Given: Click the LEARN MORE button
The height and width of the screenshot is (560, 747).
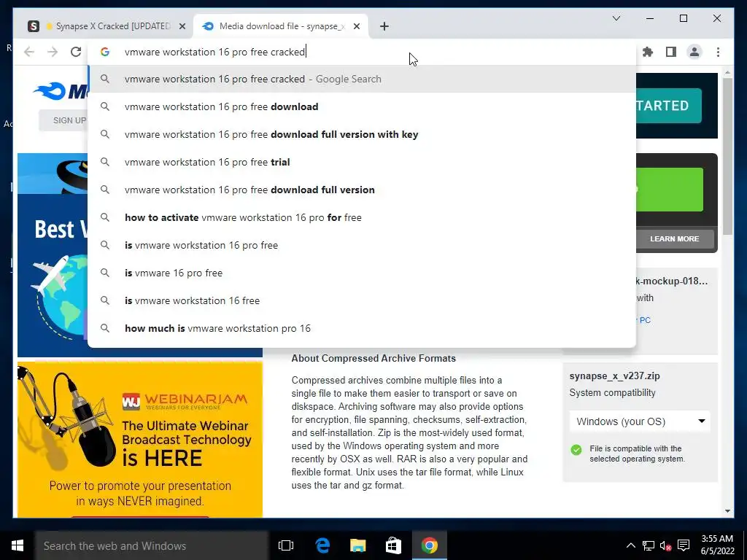Looking at the screenshot, I should (675, 238).
